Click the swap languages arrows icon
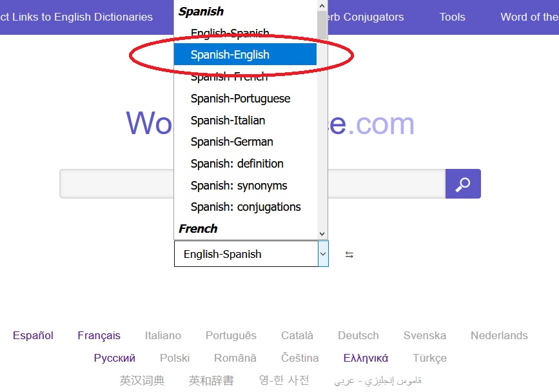This screenshot has width=559, height=392. (349, 255)
